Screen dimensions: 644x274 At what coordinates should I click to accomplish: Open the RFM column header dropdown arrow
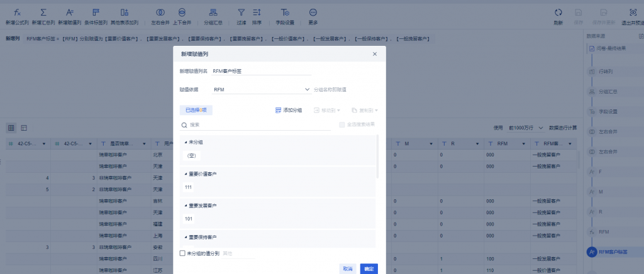click(x=524, y=144)
